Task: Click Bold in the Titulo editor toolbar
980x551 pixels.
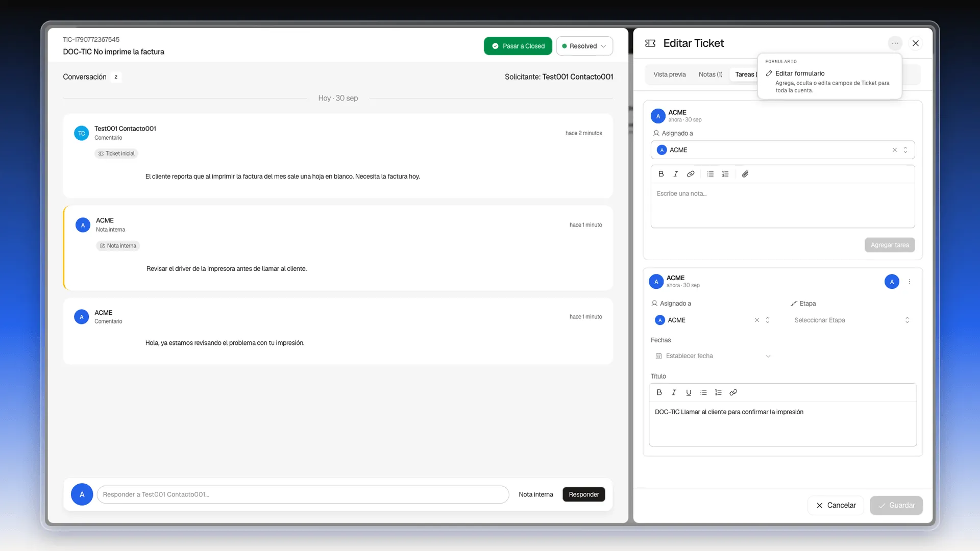Action: pos(659,392)
